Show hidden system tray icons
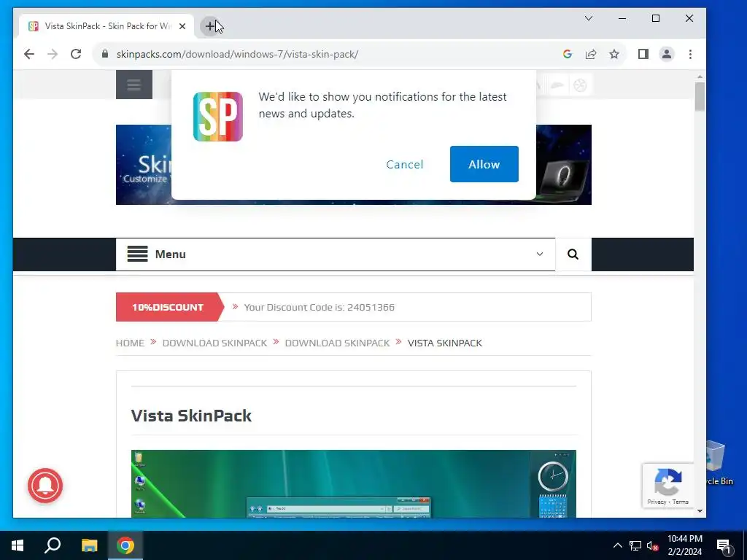 (x=617, y=545)
